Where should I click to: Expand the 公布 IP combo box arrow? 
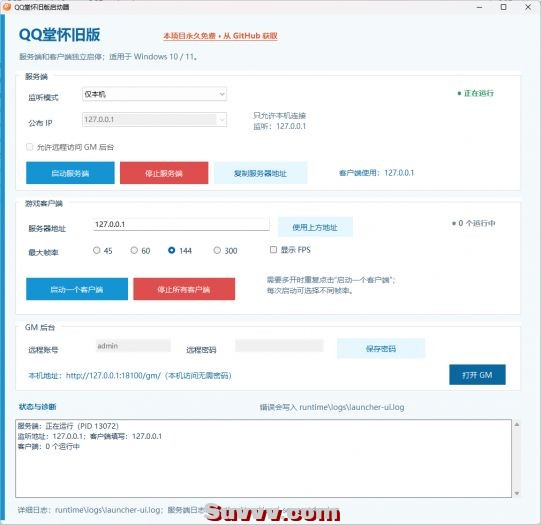[x=222, y=119]
